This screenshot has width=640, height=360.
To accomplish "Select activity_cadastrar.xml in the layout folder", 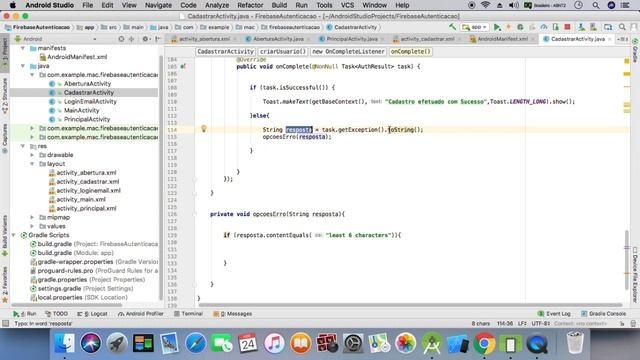I will tap(87, 181).
